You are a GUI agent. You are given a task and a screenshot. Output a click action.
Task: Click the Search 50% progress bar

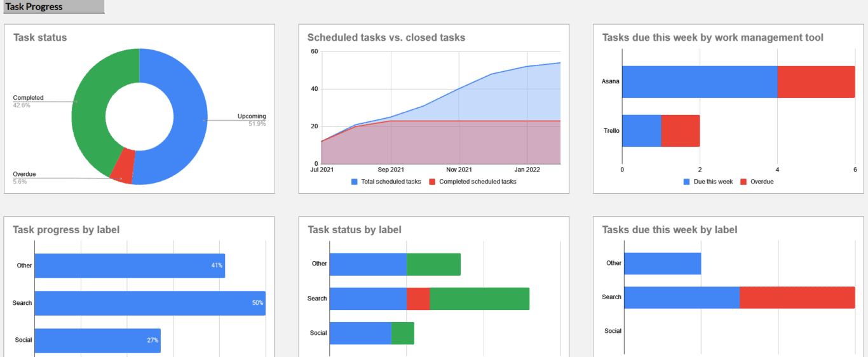pyautogui.click(x=150, y=303)
